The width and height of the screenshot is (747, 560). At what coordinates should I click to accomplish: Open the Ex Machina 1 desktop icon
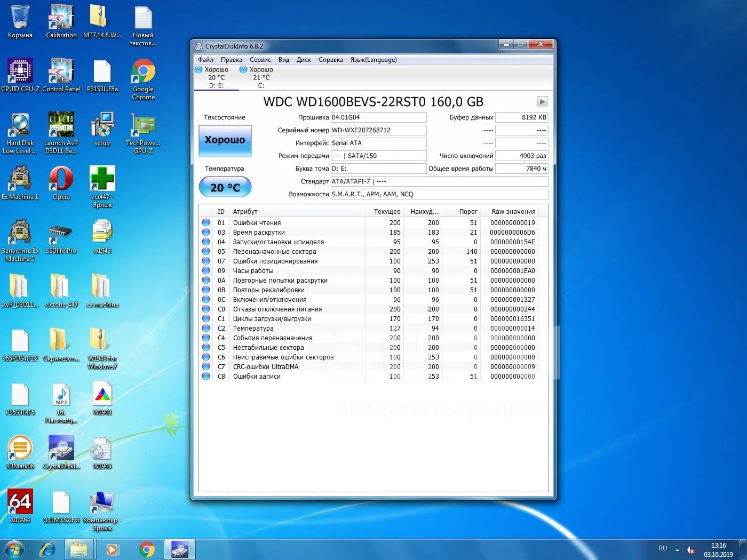coord(20,183)
